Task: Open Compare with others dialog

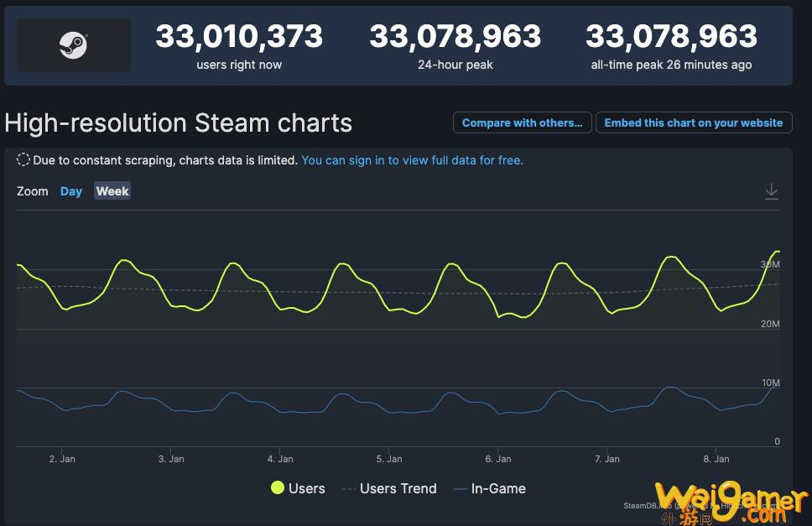Action: 522,122
